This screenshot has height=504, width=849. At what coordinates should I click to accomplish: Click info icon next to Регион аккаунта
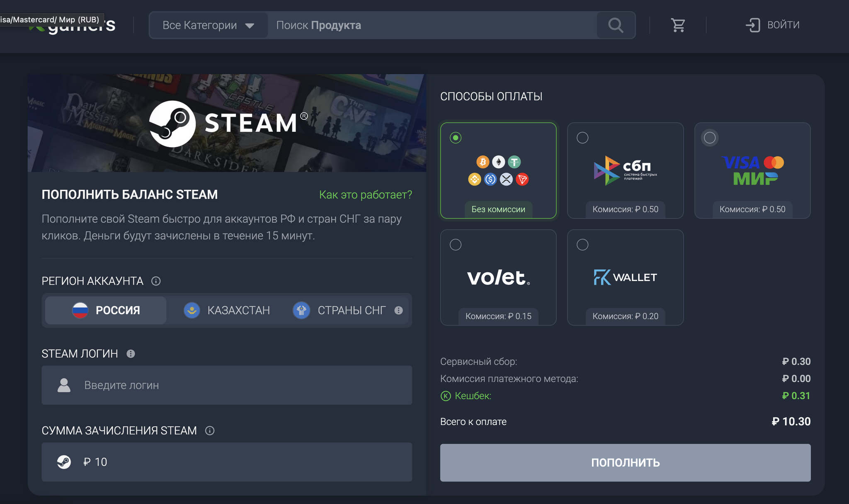[156, 281]
